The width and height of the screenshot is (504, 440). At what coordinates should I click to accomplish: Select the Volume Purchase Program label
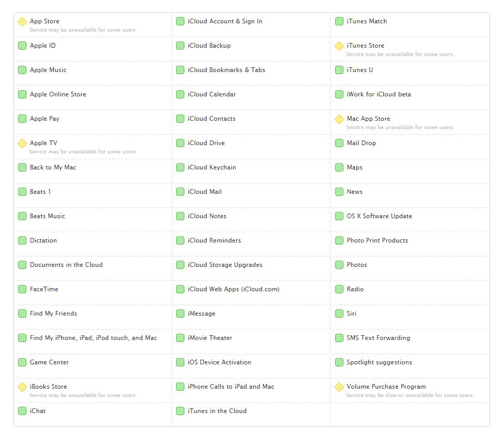click(386, 387)
